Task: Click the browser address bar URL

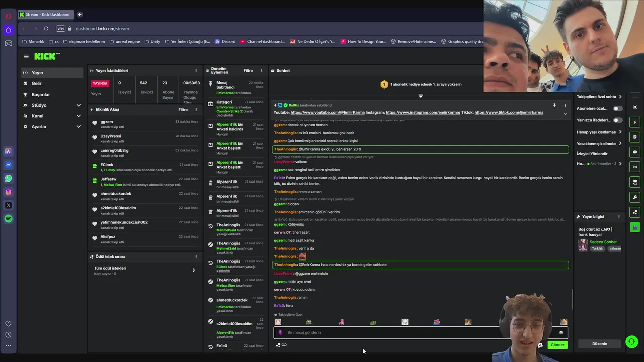Action: click(103, 29)
